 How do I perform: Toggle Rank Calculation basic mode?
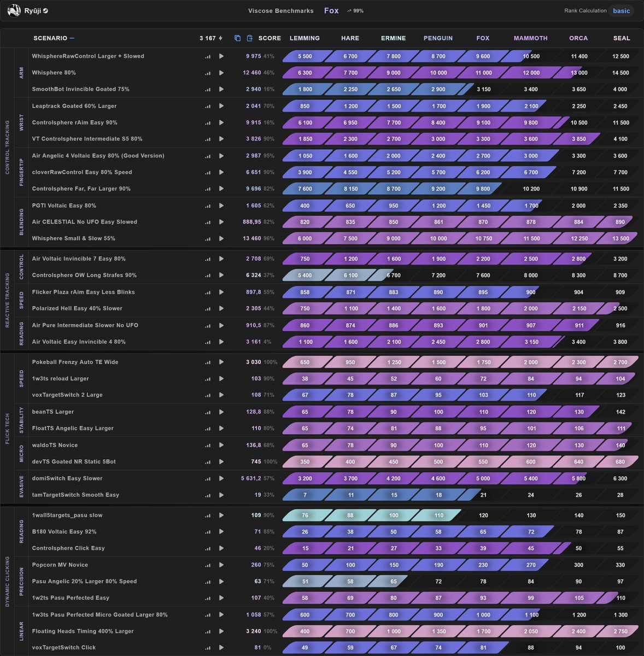pos(621,10)
